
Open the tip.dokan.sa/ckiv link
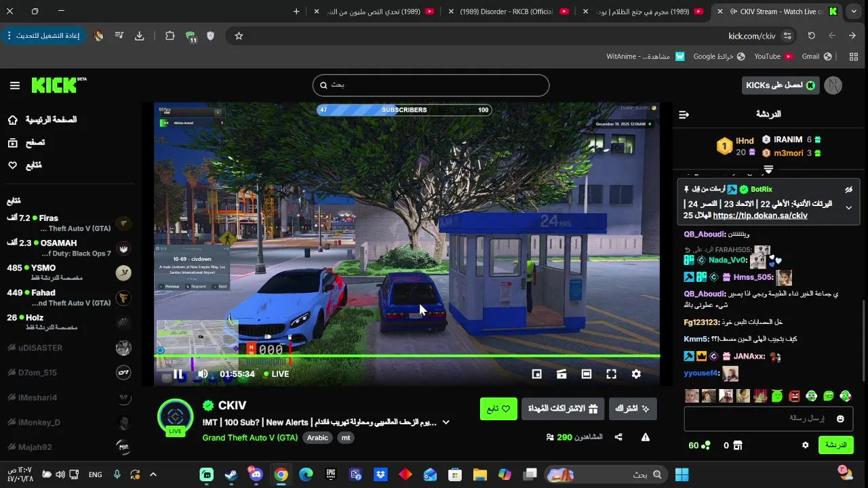760,216
